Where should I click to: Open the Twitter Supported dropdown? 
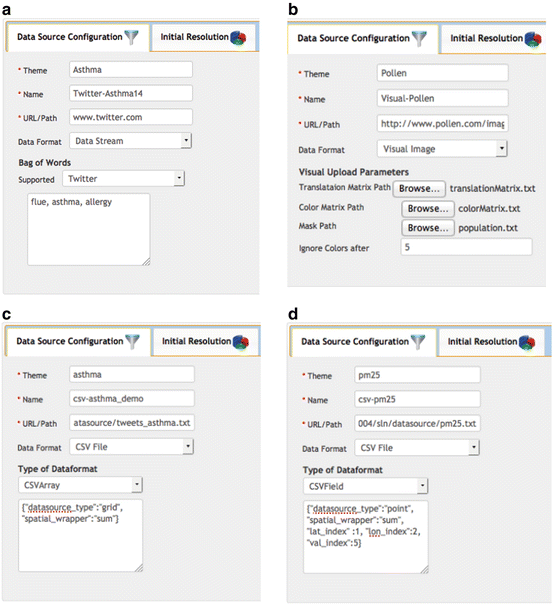click(x=123, y=179)
